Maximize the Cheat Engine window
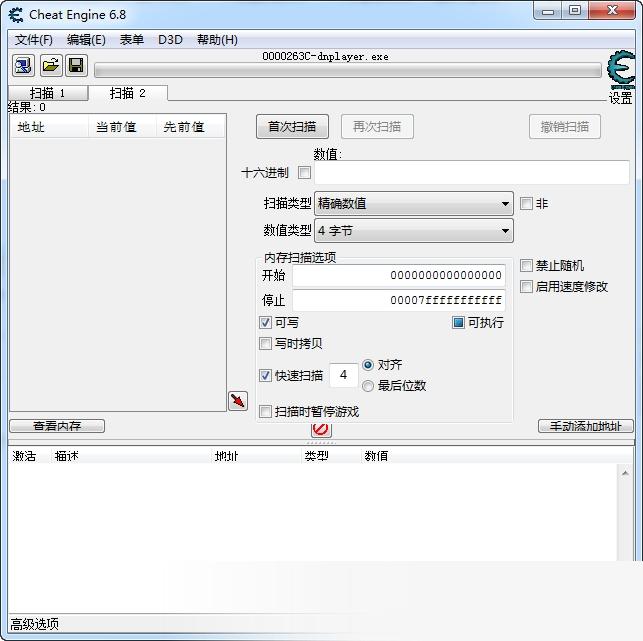The image size is (643, 641). (x=575, y=11)
